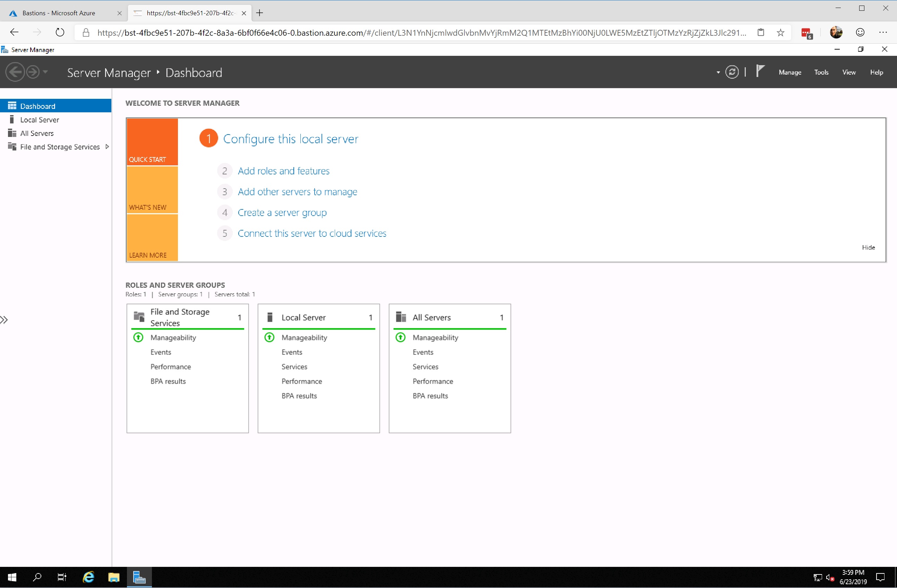Click the File and Storage Services icon

(x=12, y=146)
